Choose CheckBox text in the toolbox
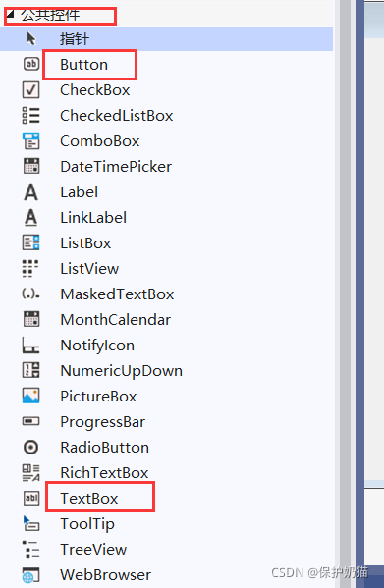 [95, 90]
